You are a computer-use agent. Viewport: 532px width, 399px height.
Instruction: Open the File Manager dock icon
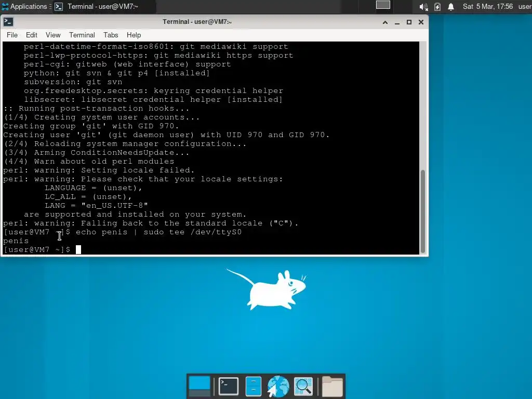click(x=253, y=386)
